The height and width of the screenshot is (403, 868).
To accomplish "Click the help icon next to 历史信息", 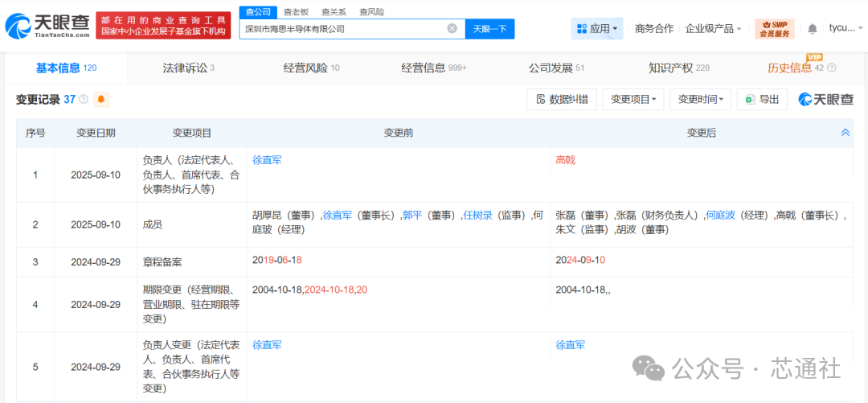I will [831, 68].
